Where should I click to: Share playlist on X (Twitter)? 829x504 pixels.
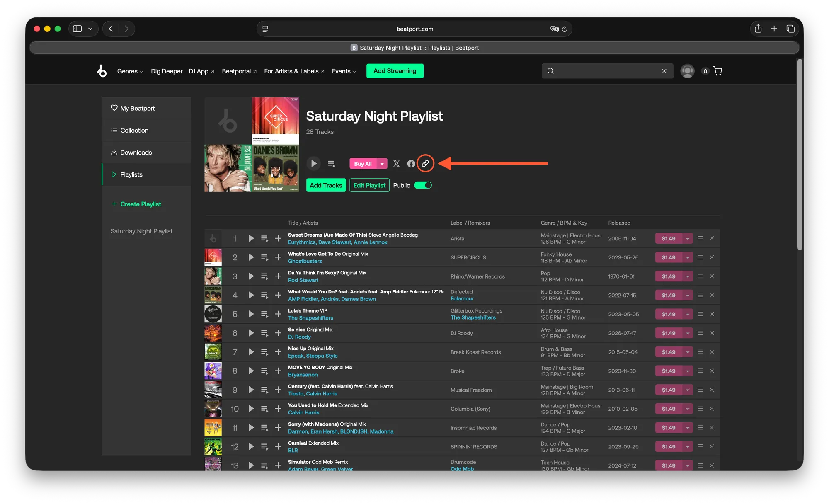(396, 164)
